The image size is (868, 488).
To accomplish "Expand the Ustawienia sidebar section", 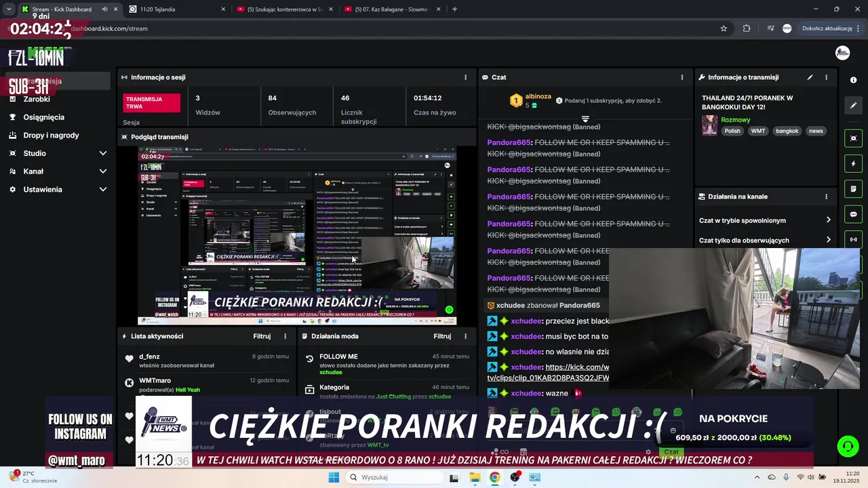I will (x=58, y=189).
